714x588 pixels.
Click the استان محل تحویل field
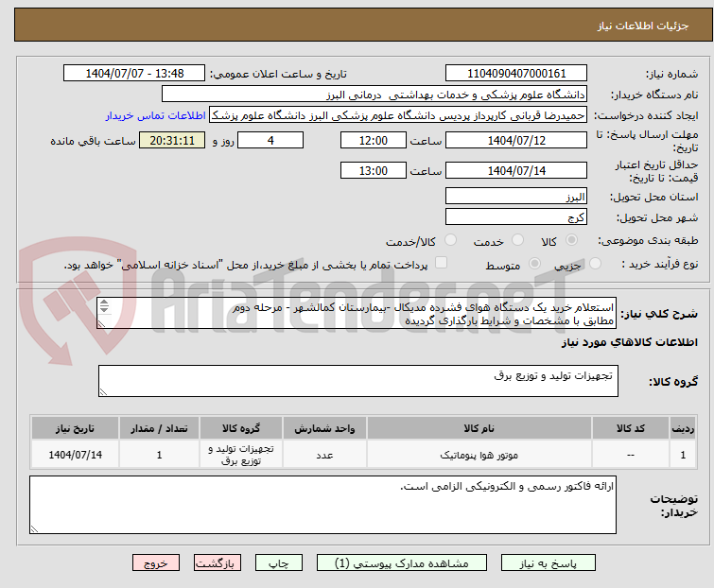(x=516, y=197)
